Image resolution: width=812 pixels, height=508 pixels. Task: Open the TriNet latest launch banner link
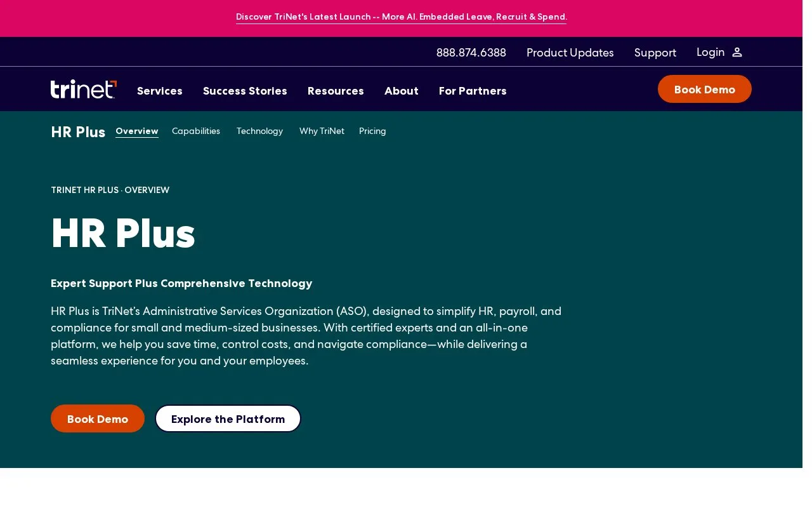click(402, 17)
